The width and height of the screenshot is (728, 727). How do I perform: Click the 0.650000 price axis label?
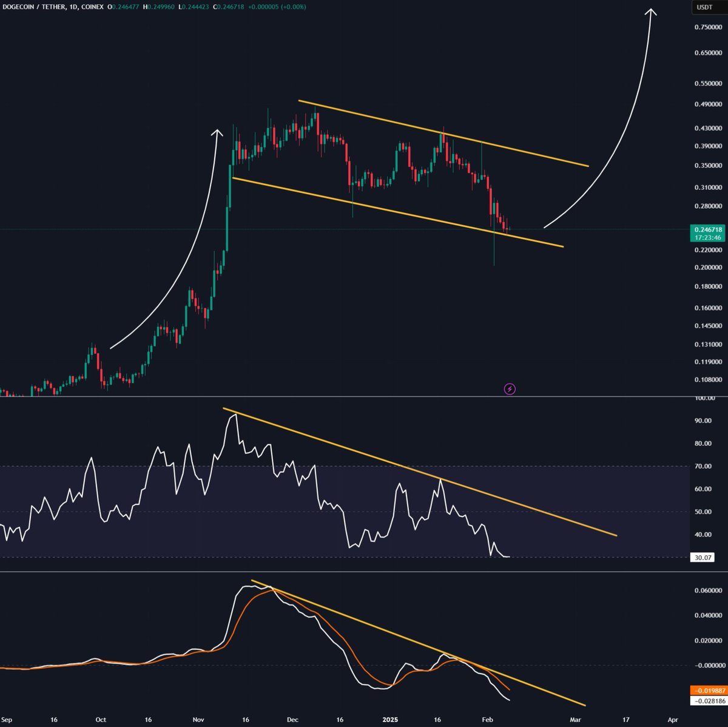pos(709,53)
